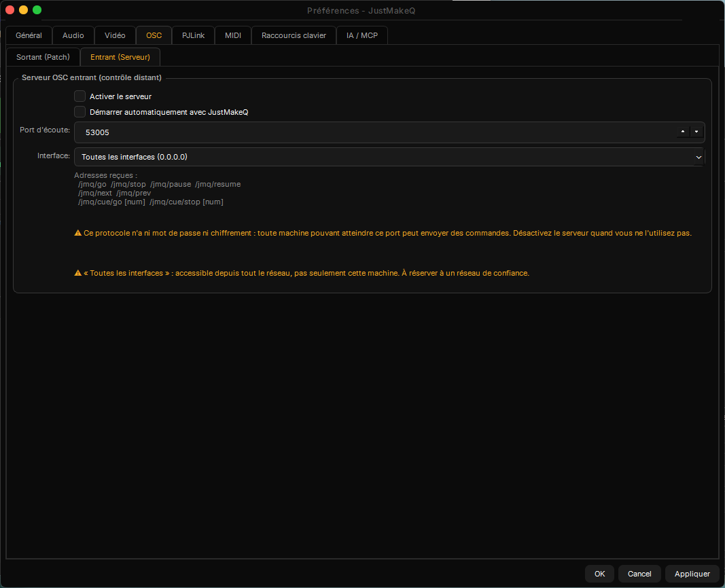Close the Préférences window with red button
This screenshot has width=725, height=588.
[10, 10]
